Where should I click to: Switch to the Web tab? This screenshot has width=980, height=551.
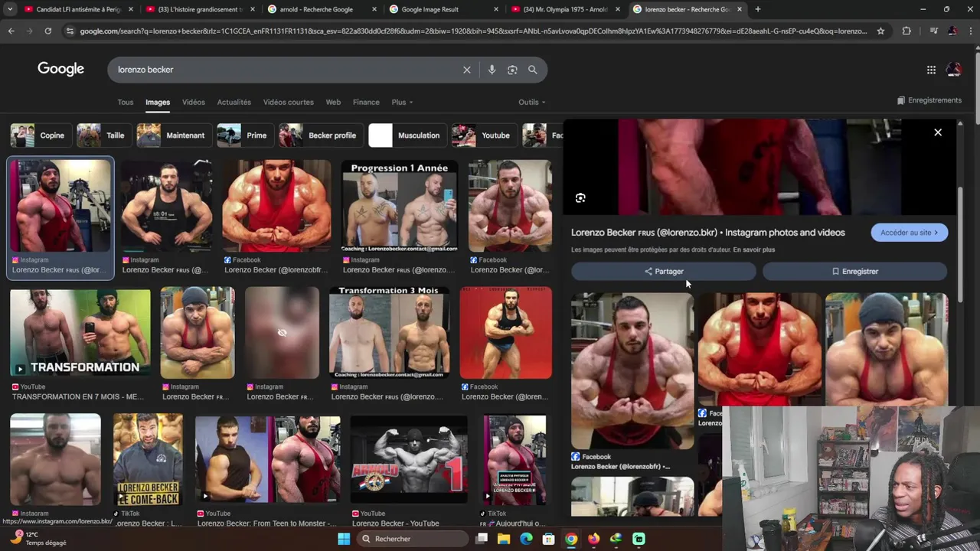pyautogui.click(x=333, y=103)
